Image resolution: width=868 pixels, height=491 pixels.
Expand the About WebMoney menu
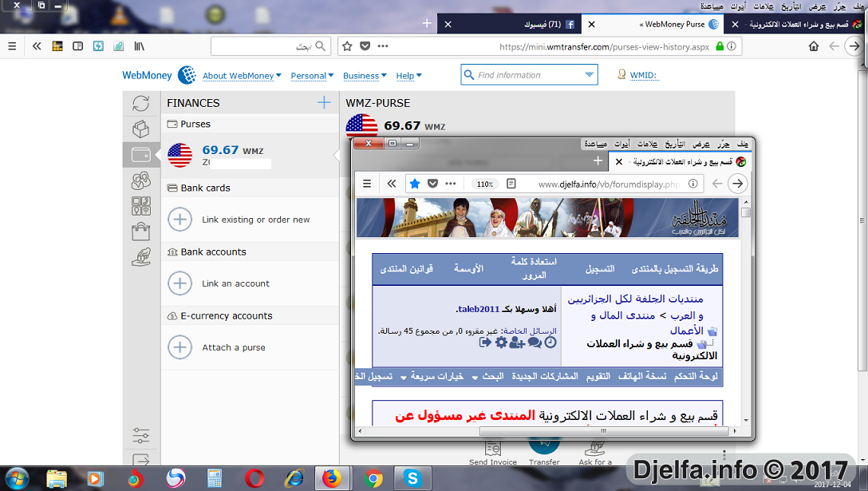242,76
